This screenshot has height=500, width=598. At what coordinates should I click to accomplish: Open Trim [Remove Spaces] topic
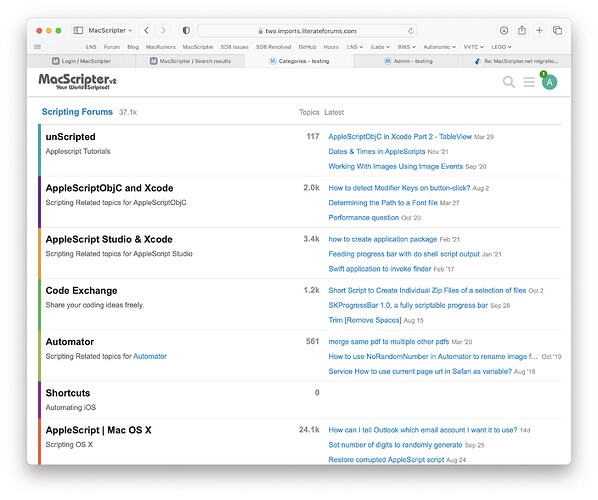pyautogui.click(x=365, y=320)
